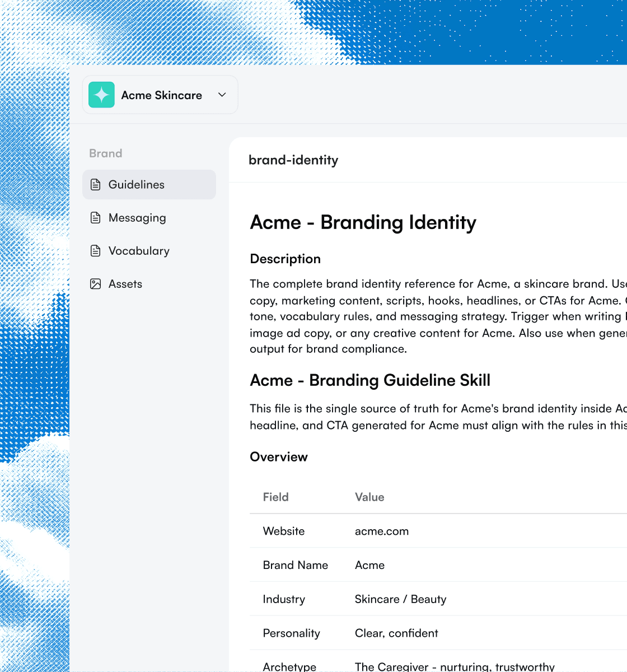Open the Messaging sidebar item
This screenshot has height=672, width=627.
[149, 218]
